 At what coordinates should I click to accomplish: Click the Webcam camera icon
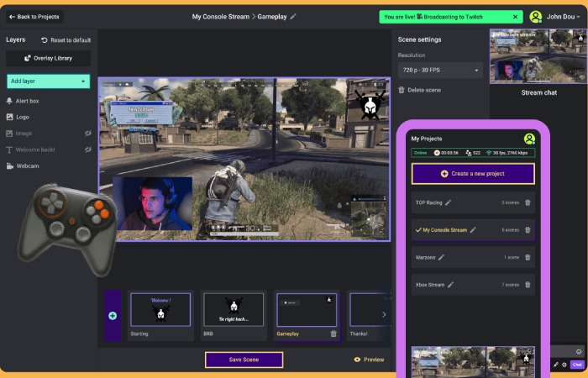tap(10, 165)
